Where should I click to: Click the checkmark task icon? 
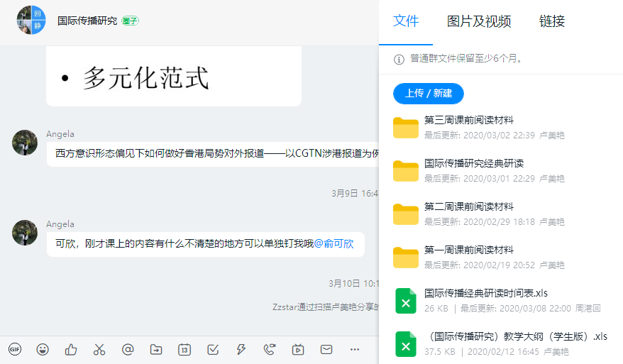(x=213, y=349)
